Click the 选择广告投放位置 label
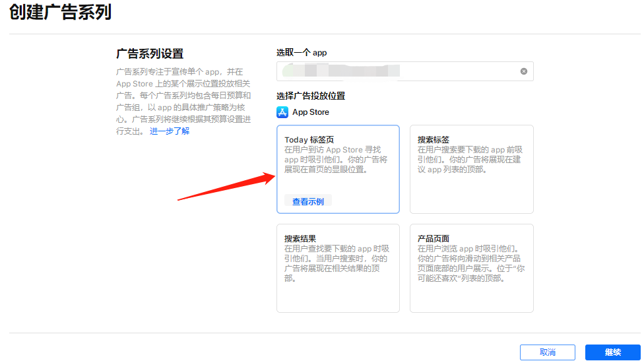644x363 pixels. click(x=311, y=96)
